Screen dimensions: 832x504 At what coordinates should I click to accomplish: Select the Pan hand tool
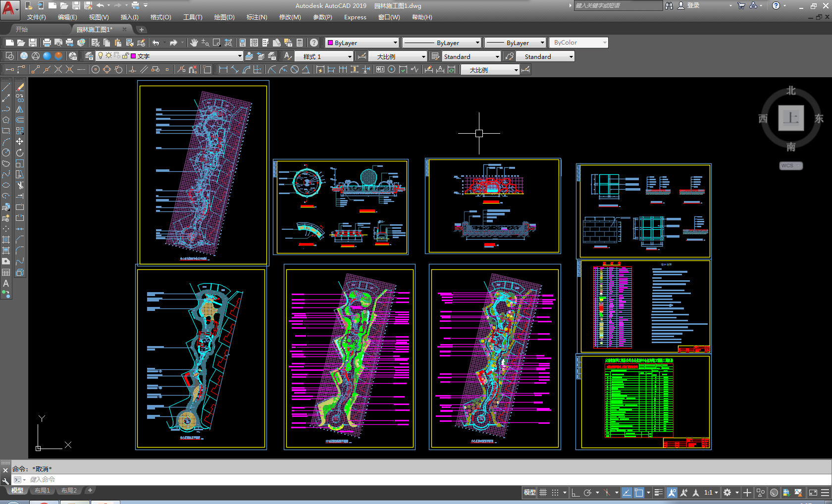[x=194, y=43]
